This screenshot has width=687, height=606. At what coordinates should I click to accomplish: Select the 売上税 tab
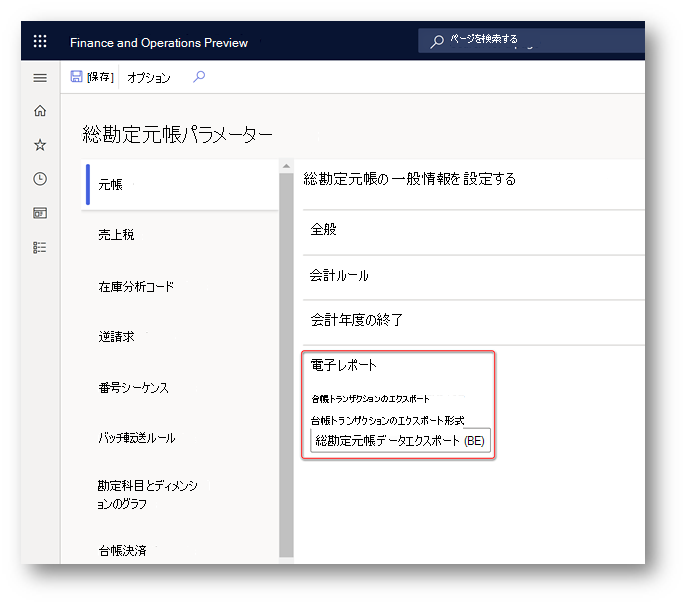click(x=180, y=235)
